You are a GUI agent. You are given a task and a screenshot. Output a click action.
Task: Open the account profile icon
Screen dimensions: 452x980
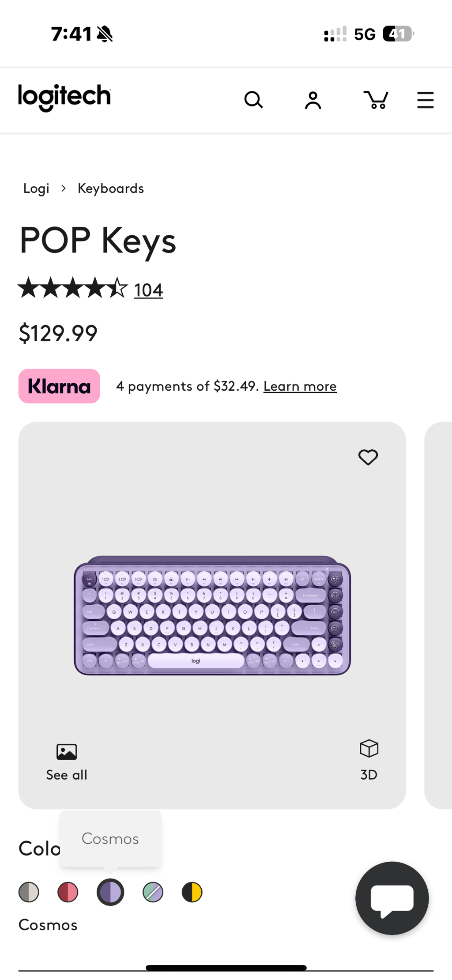(313, 100)
